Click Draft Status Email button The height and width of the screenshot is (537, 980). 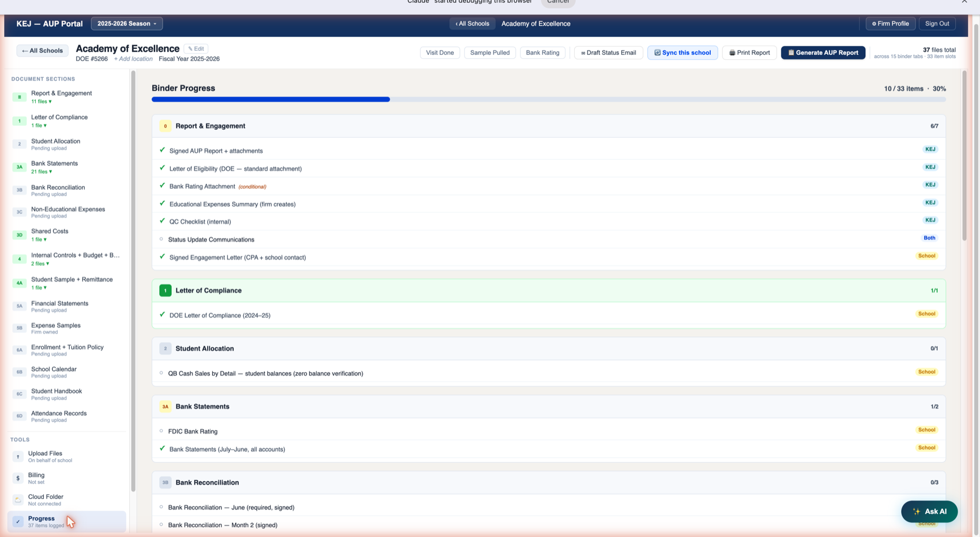pyautogui.click(x=608, y=52)
